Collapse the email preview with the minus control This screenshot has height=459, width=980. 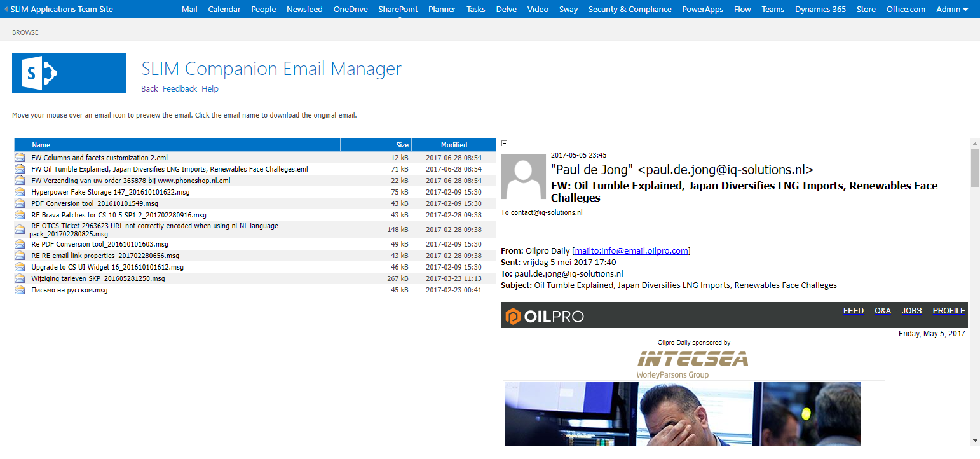(x=503, y=144)
